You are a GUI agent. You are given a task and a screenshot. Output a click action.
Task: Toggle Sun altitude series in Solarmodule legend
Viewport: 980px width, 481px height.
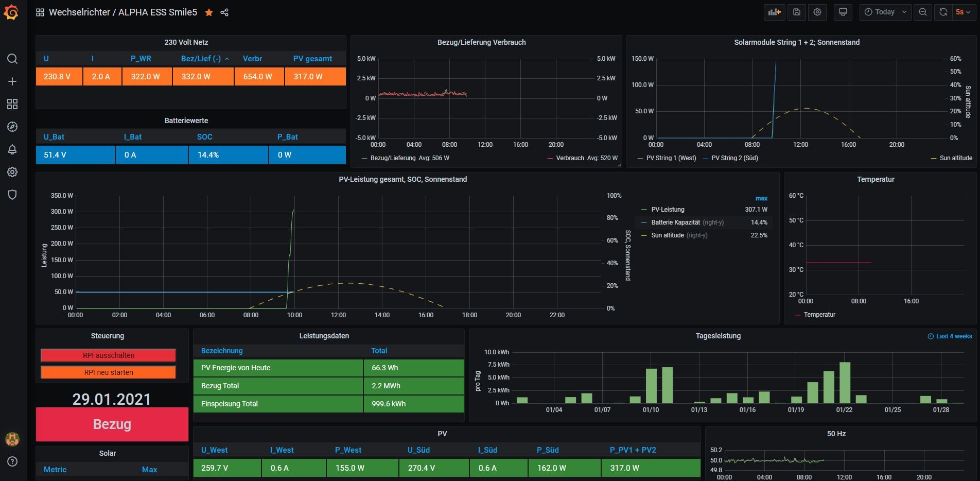(955, 158)
